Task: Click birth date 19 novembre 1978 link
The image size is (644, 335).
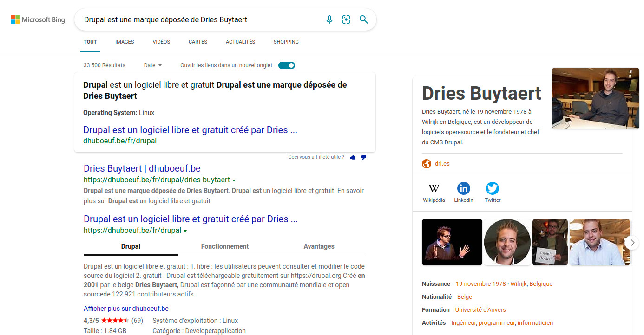Action: (x=480, y=283)
